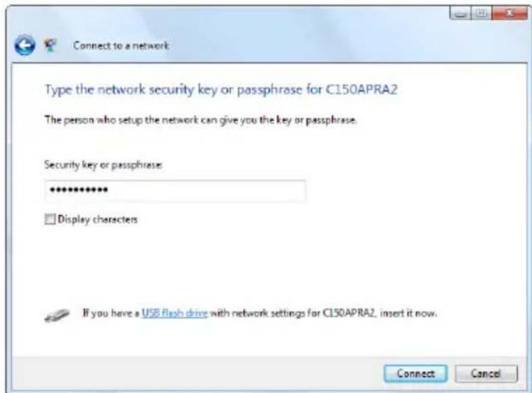The width and height of the screenshot is (532, 393).
Task: Click the Connect button
Action: click(416, 373)
